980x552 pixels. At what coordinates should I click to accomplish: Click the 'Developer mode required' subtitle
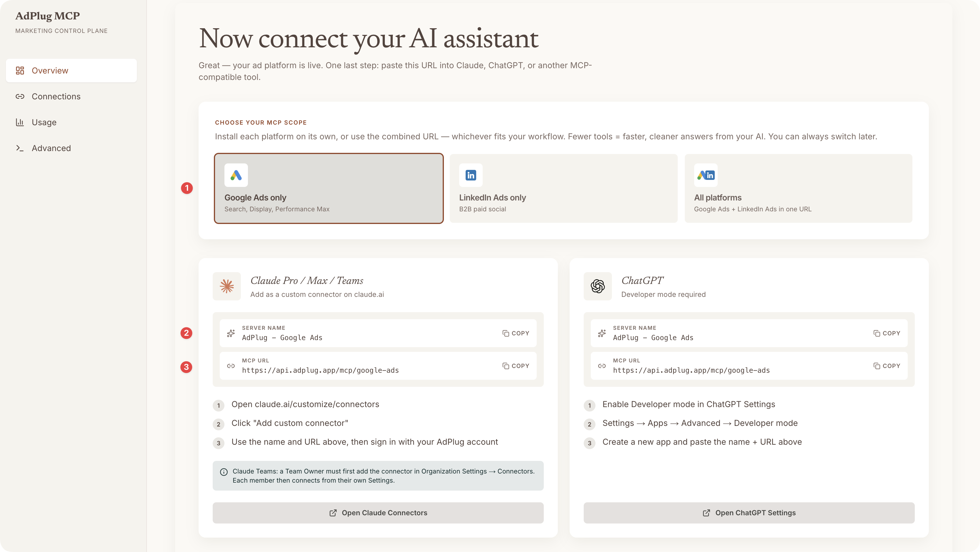(x=663, y=294)
